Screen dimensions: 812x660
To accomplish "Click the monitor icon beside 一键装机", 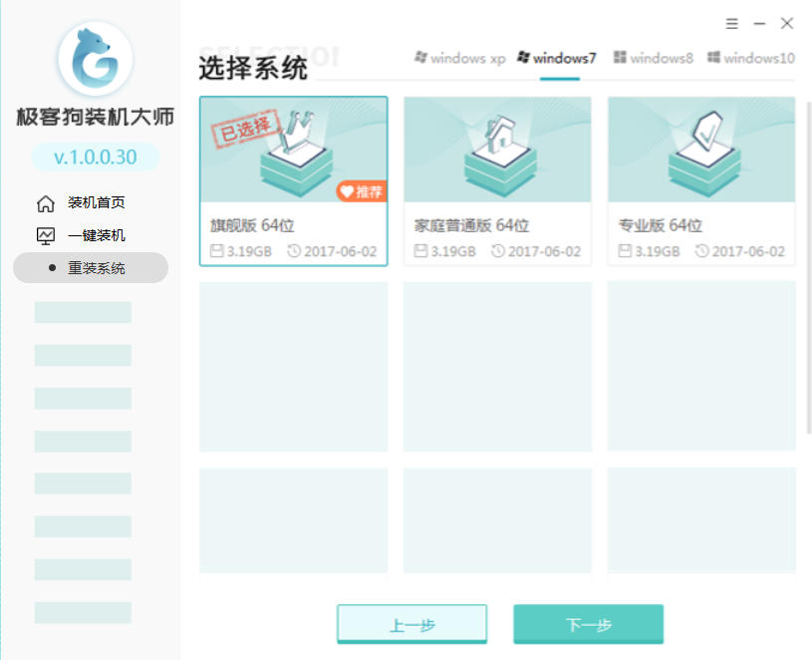I will click(x=46, y=236).
